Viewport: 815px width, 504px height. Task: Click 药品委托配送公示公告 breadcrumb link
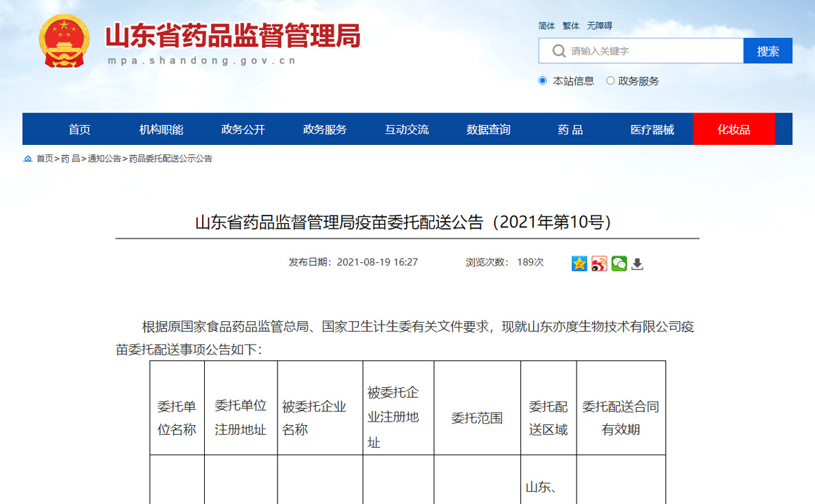pyautogui.click(x=170, y=159)
